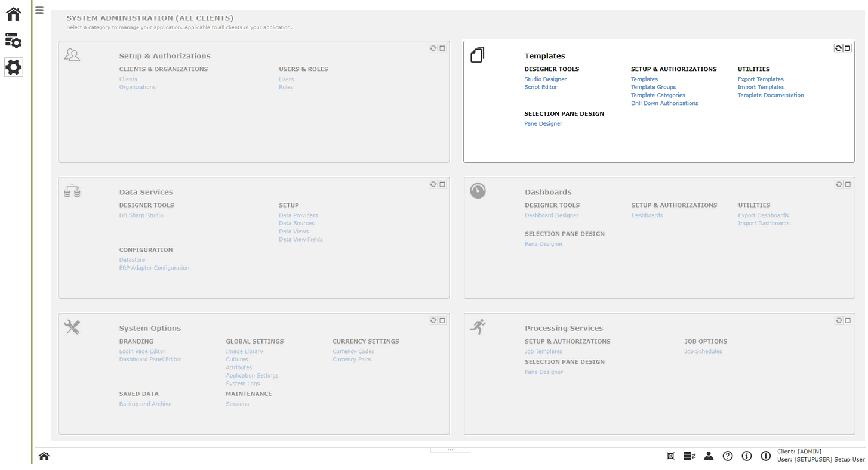868x470 pixels.
Task: Click the Setup & Authorizations people icon
Action: click(72, 55)
